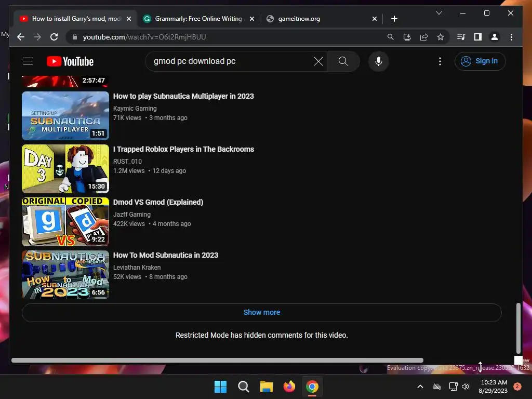Bookmark this page with star icon

(441, 37)
